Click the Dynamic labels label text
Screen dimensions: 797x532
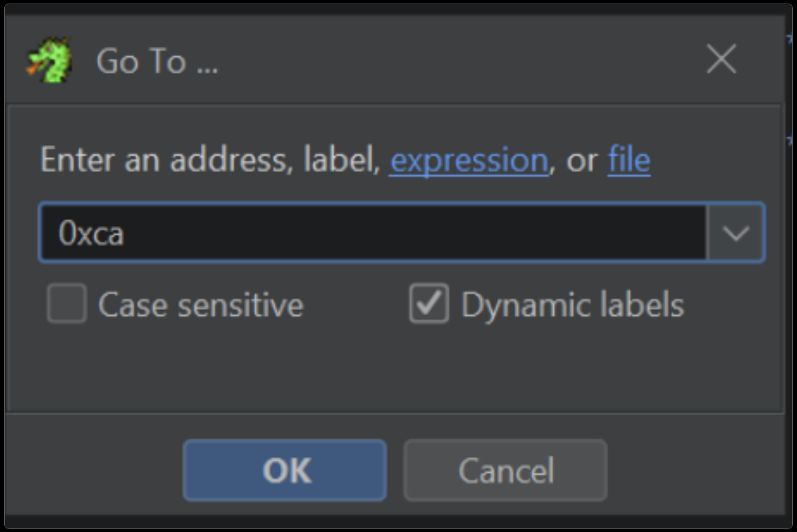pyautogui.click(x=572, y=305)
